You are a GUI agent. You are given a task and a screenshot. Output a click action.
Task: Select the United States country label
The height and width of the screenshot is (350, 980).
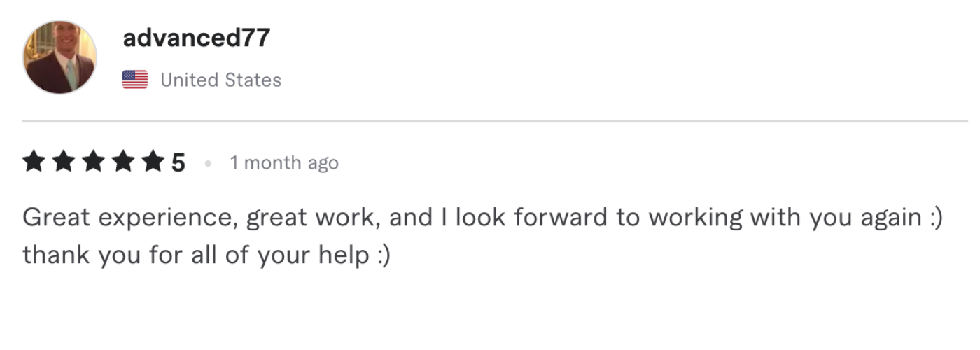click(221, 80)
